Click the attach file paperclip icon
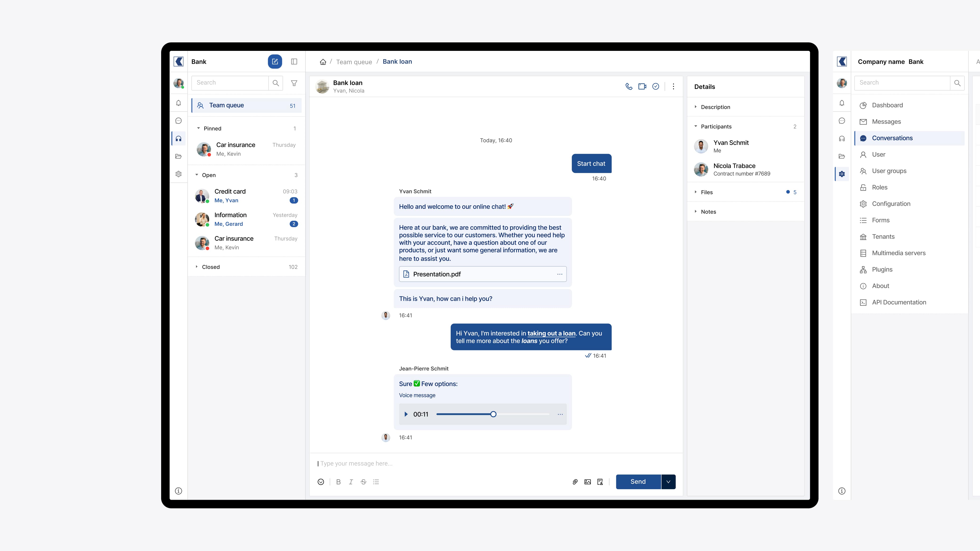The height and width of the screenshot is (551, 980). pyautogui.click(x=575, y=482)
